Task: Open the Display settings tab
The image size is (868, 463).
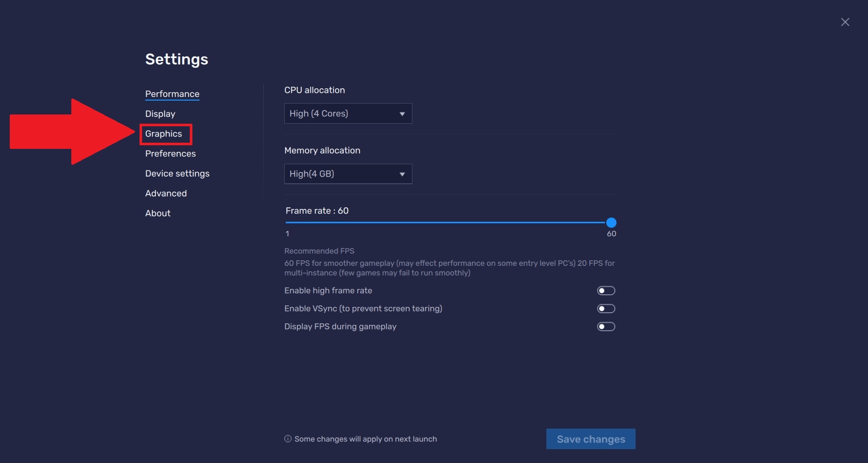Action: (x=160, y=114)
